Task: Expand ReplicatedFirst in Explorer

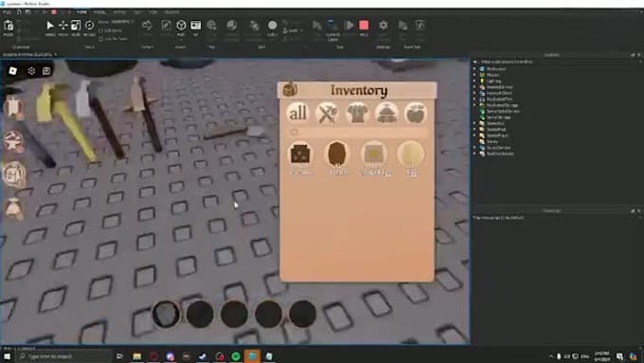Action: [474, 100]
